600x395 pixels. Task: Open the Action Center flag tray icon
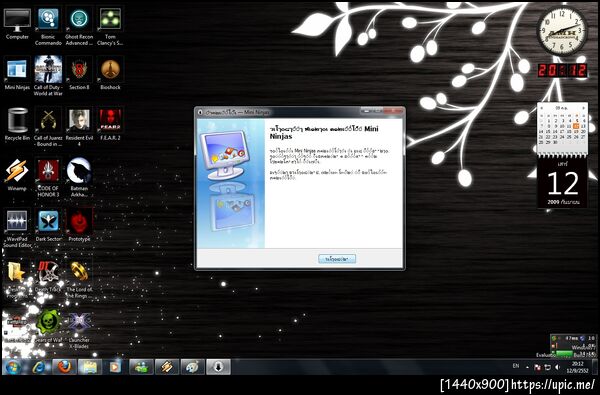(537, 367)
